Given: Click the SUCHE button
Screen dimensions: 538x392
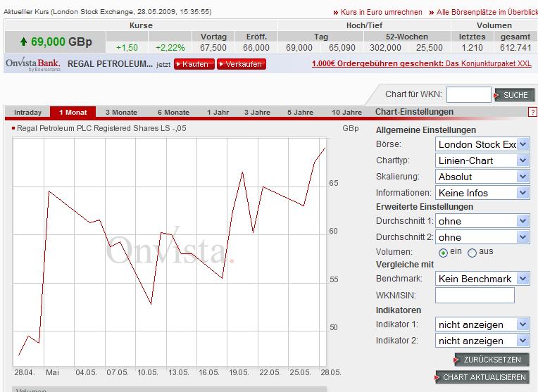Looking at the screenshot, I should tap(514, 95).
